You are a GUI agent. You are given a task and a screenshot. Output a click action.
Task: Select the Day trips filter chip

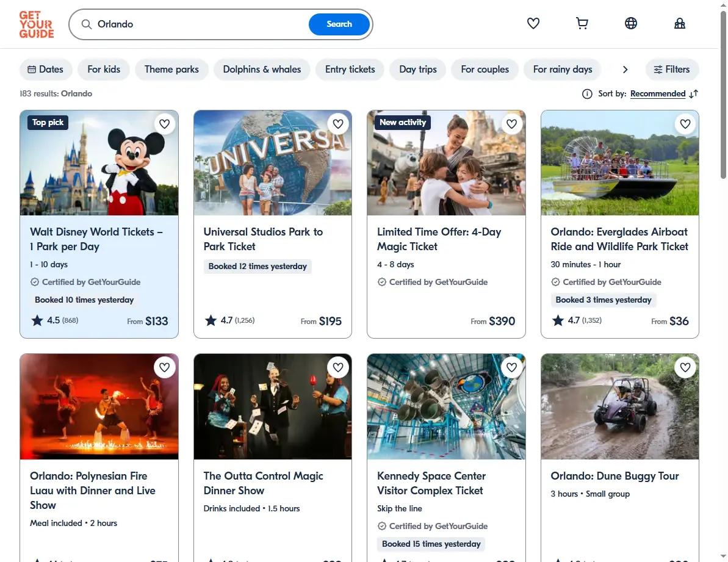(418, 70)
